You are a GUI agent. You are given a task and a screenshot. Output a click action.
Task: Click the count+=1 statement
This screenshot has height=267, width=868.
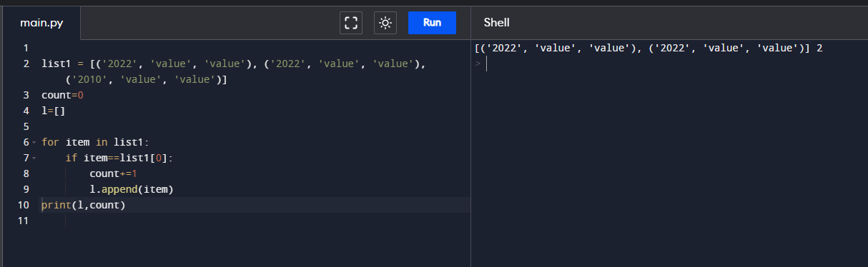[113, 174]
